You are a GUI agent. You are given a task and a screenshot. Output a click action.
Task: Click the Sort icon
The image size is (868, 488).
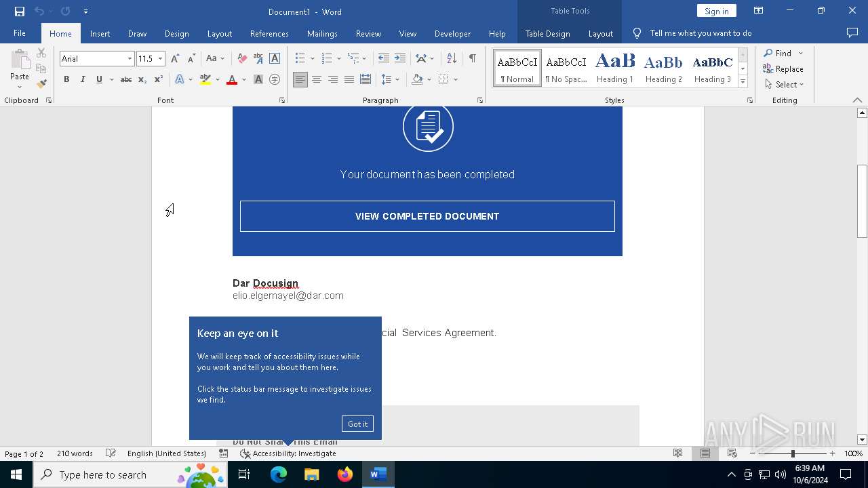tap(452, 59)
